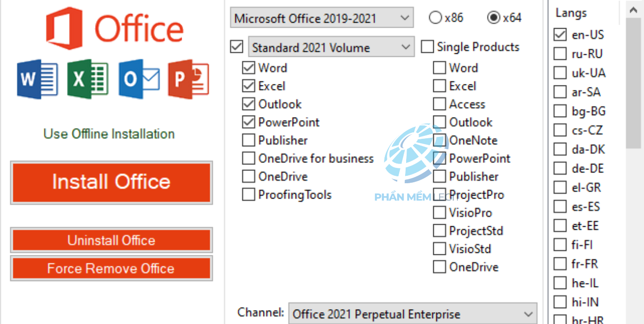Open the Microsoft Office 2019-2021 version dropdown
Screen dimensions: 644x324
click(x=321, y=19)
